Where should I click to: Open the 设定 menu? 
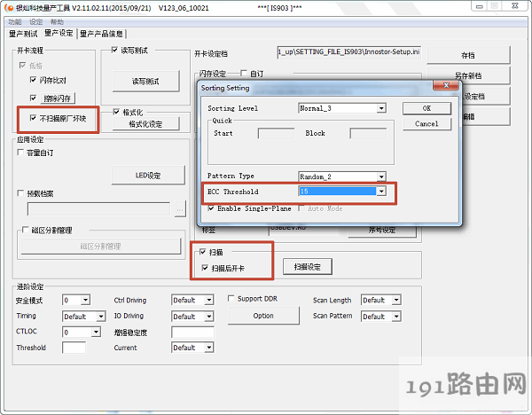[35, 22]
